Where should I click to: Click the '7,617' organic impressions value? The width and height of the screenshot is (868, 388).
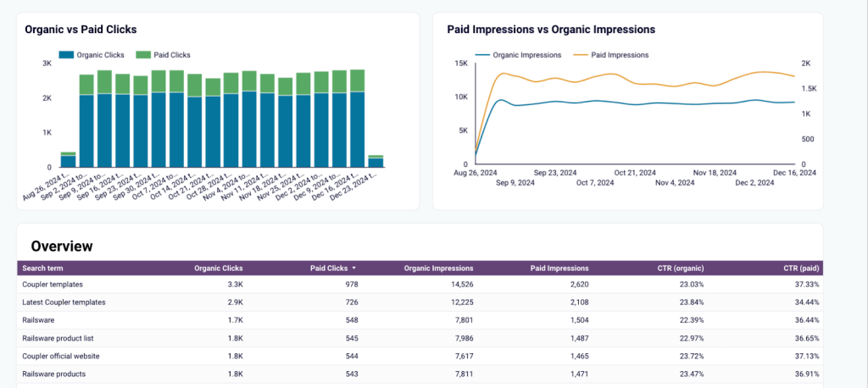(464, 357)
